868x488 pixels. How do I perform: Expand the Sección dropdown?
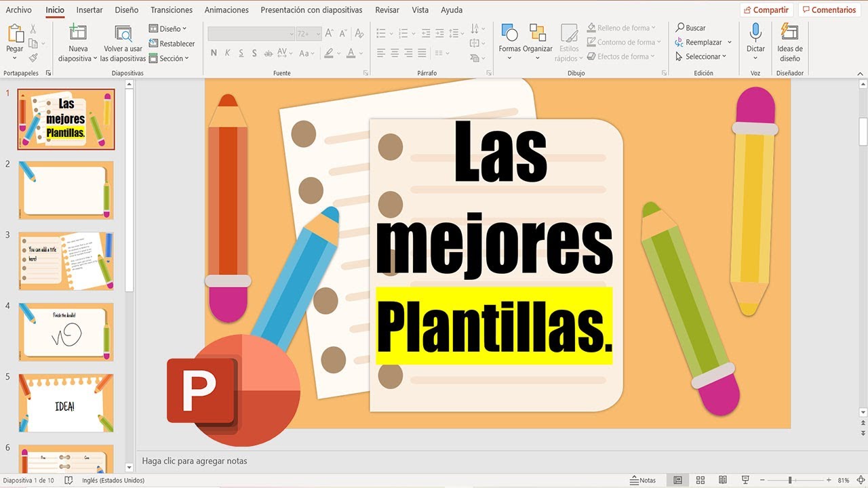[167, 58]
